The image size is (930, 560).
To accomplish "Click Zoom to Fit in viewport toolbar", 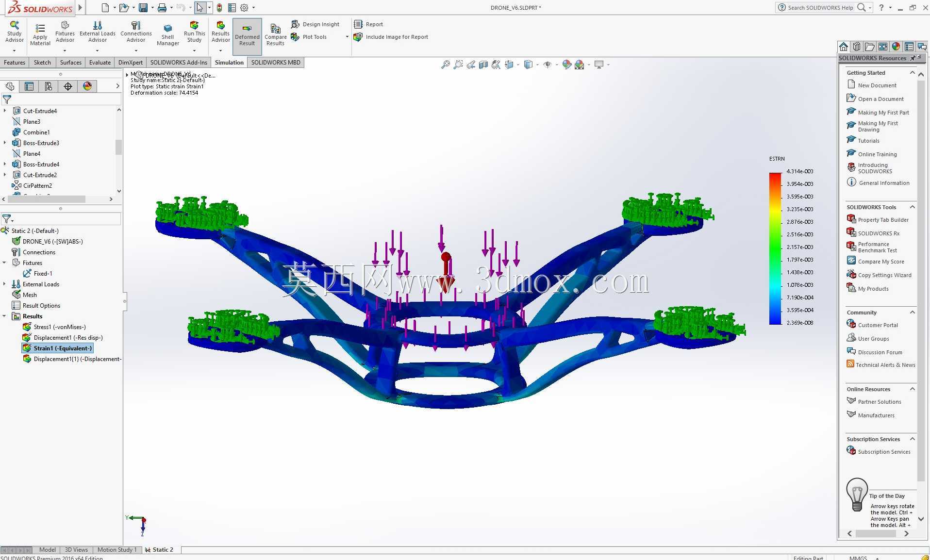I will click(445, 65).
